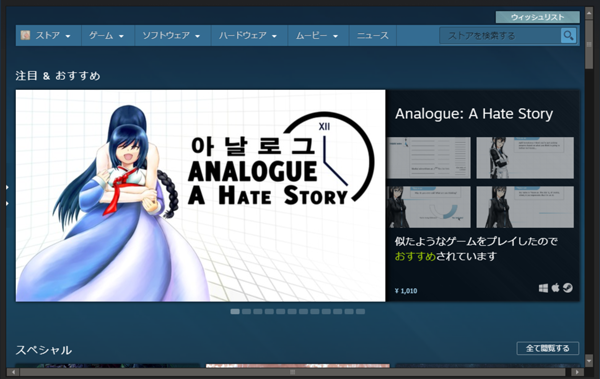Select the sixth carousel page dot

pyautogui.click(x=292, y=312)
